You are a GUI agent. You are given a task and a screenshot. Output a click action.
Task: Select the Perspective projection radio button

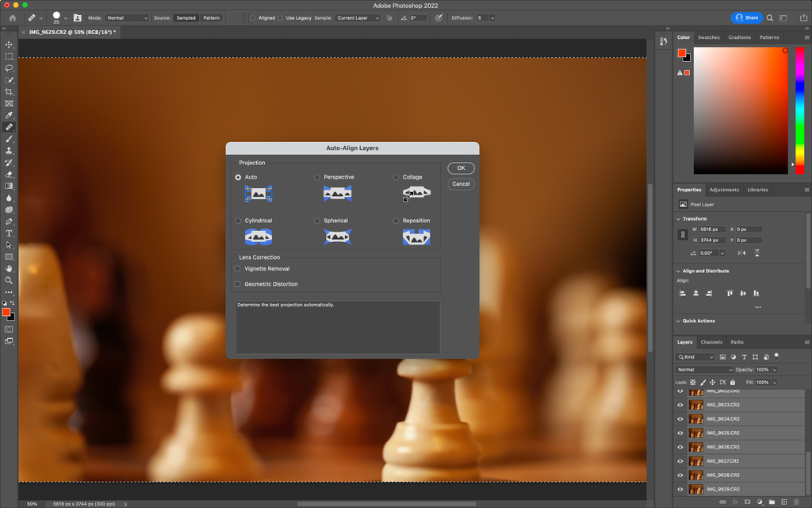(x=317, y=177)
